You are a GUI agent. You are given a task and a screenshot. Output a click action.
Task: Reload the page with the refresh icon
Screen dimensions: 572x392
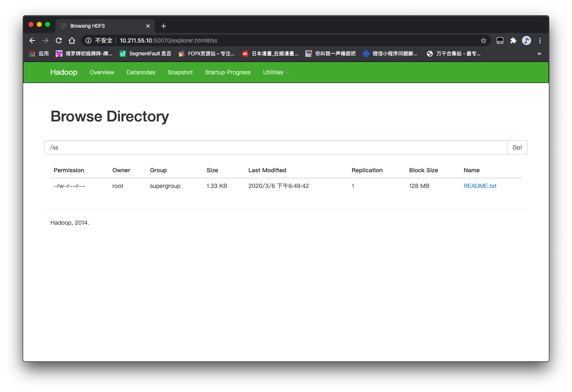[x=59, y=40]
